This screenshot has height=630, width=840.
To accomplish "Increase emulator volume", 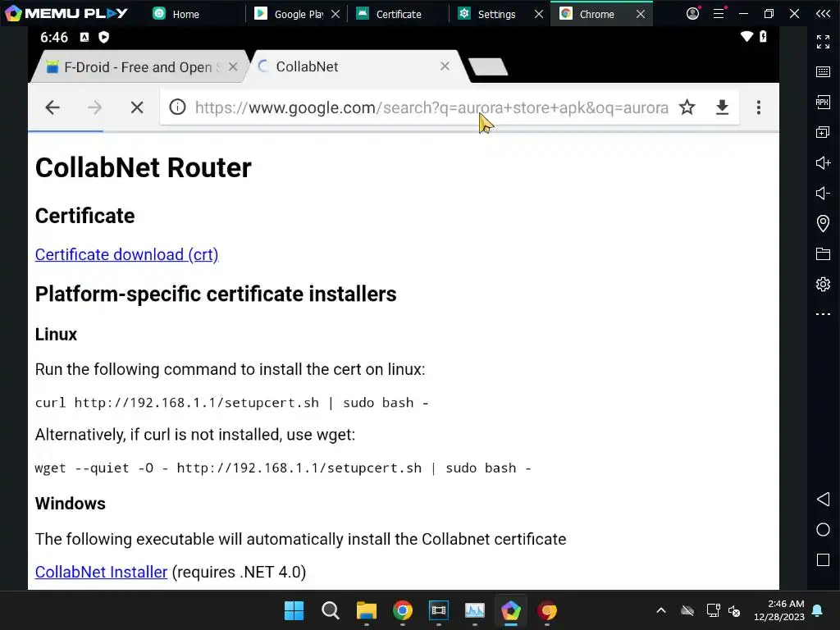I will click(823, 162).
